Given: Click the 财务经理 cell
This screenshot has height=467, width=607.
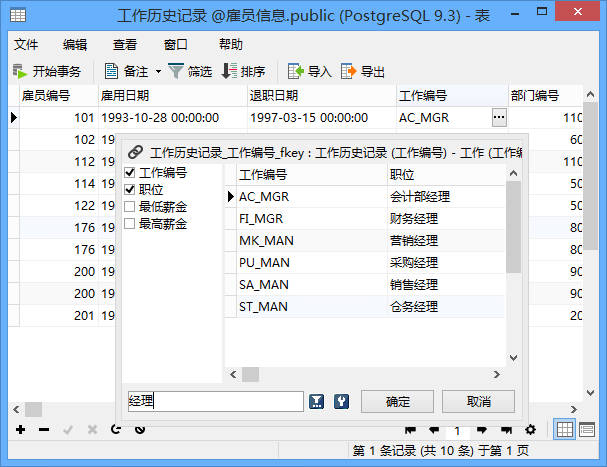Looking at the screenshot, I should point(446,219).
